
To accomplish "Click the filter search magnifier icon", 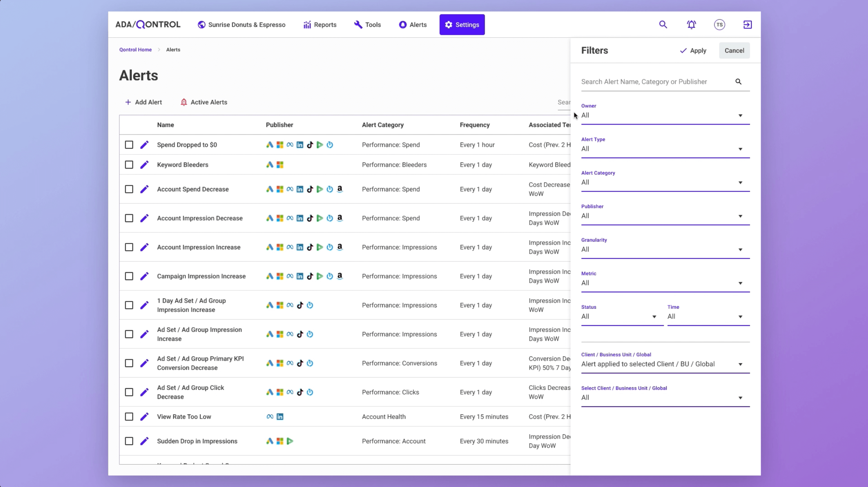I will (x=738, y=82).
